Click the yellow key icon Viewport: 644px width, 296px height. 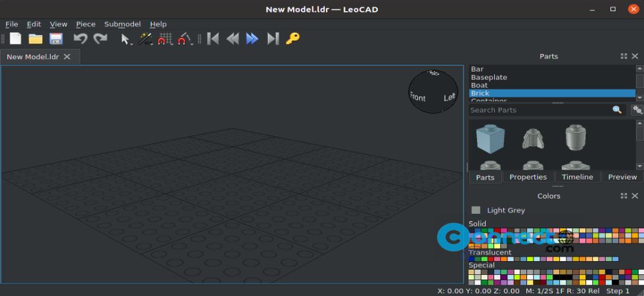(x=292, y=39)
